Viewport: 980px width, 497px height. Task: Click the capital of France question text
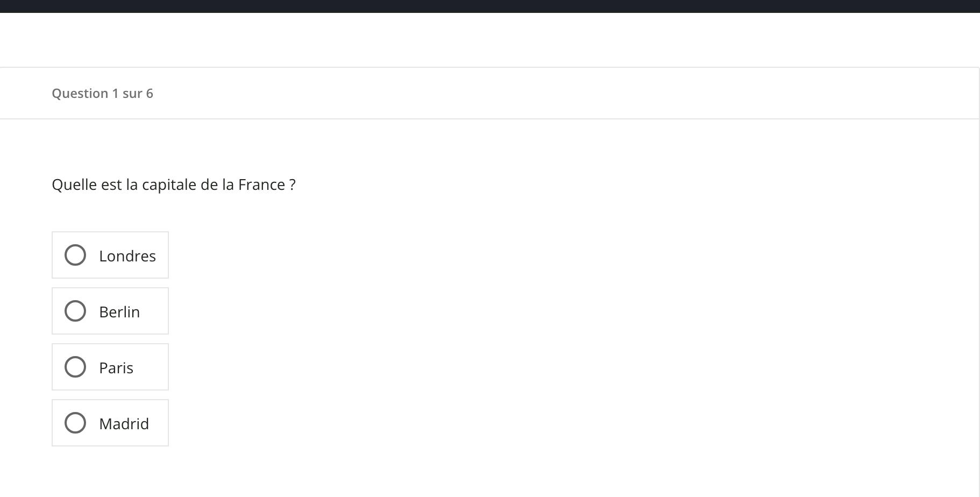(x=173, y=185)
